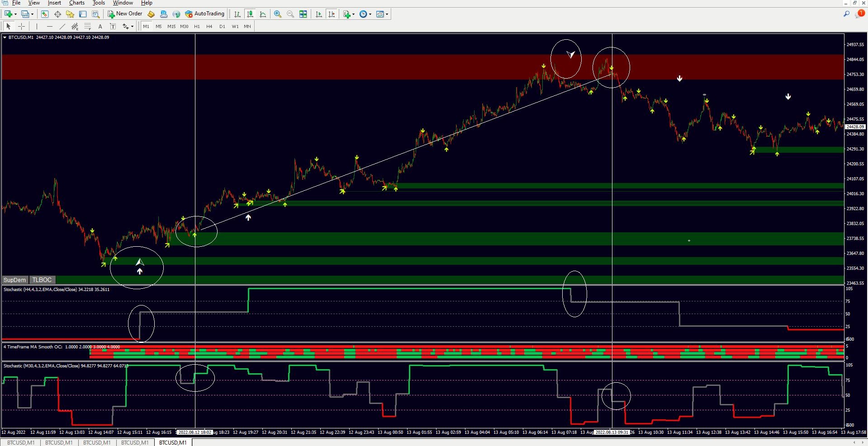Open the Data Window icon
868x446 pixels.
[x=57, y=14]
